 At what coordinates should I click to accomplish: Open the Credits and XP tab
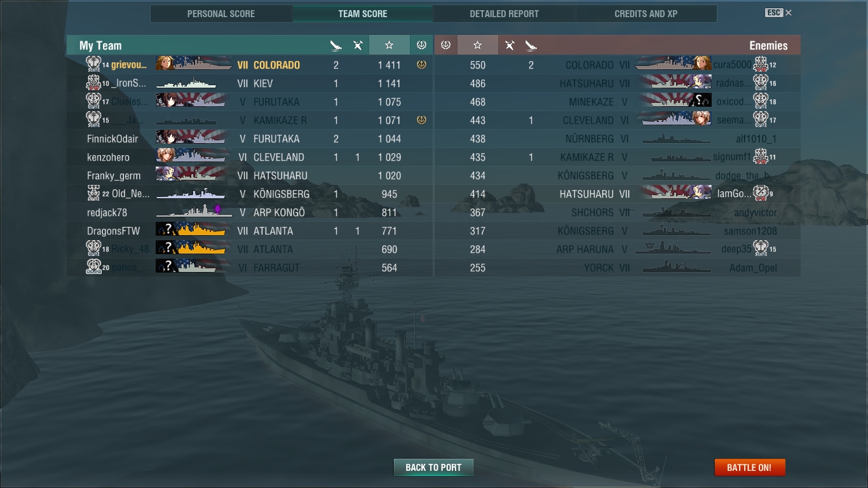(x=646, y=13)
